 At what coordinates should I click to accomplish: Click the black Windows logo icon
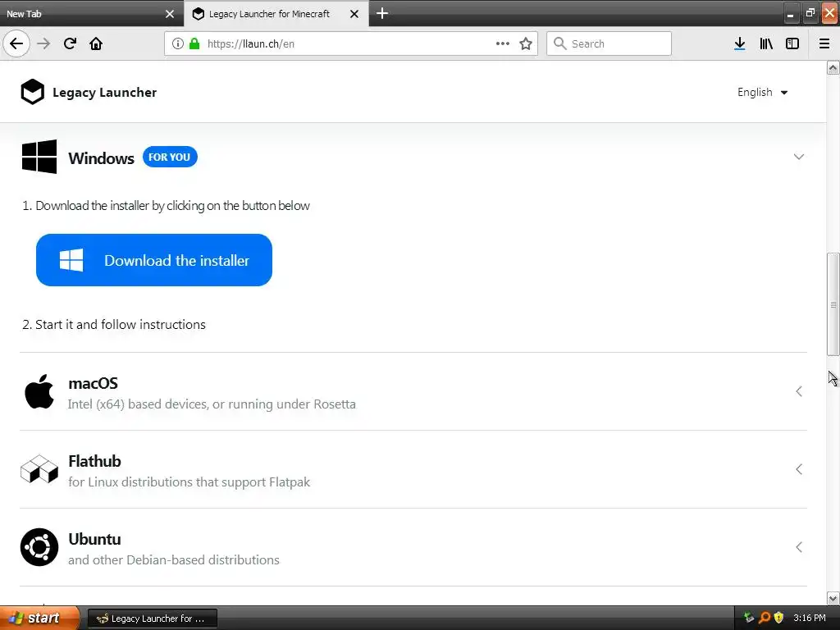pos(39,157)
